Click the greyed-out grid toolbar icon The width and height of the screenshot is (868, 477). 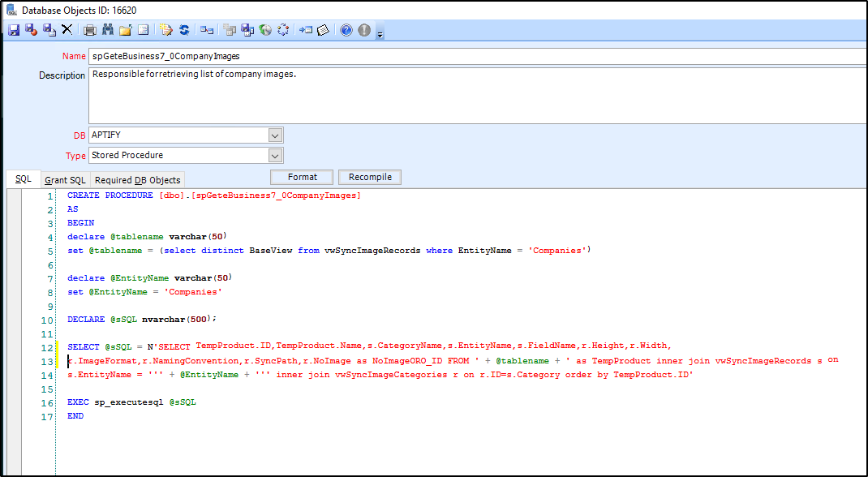(230, 30)
